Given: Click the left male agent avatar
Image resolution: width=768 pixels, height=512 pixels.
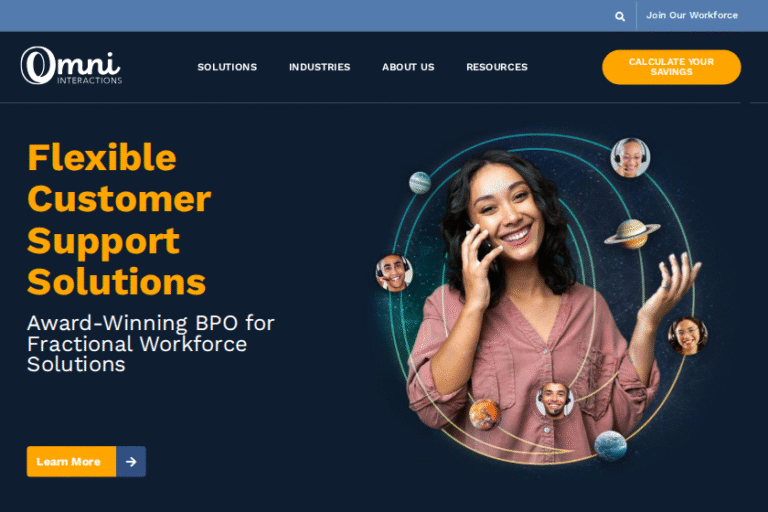Looking at the screenshot, I should [x=394, y=273].
